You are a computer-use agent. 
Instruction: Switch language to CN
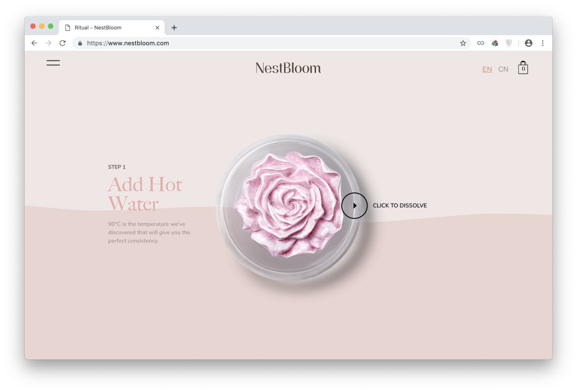[503, 69]
